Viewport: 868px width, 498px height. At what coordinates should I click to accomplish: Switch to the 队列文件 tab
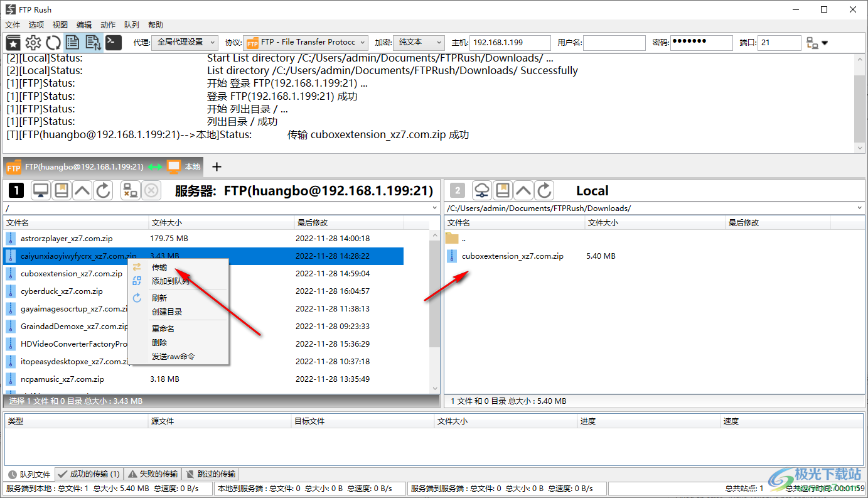click(29, 474)
